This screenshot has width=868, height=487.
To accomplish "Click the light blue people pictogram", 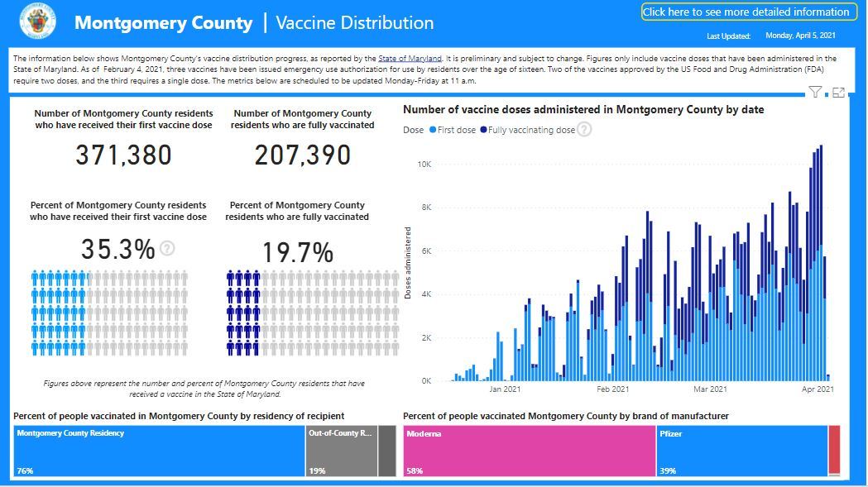I will point(109,313).
